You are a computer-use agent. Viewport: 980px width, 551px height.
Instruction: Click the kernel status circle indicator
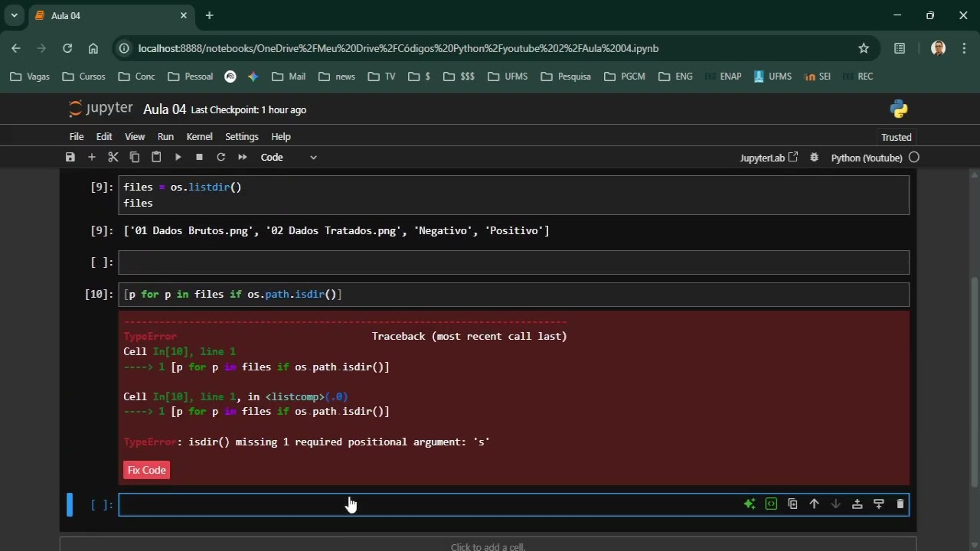point(914,158)
